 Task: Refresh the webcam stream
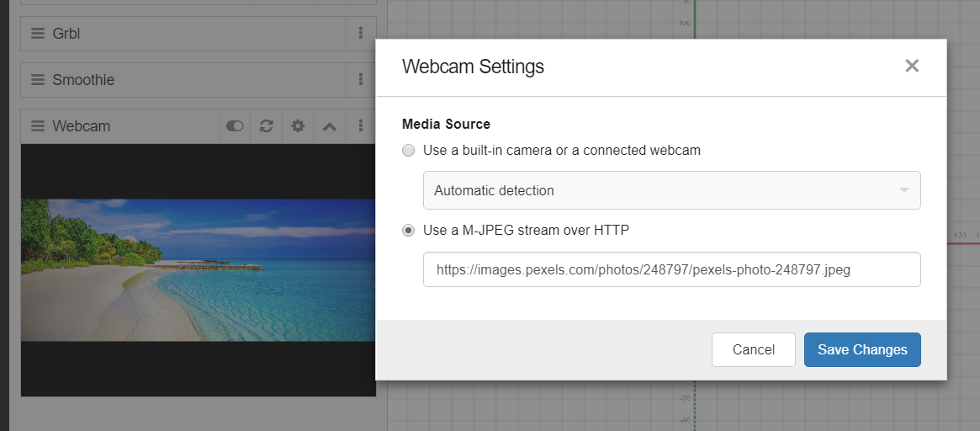coord(266,126)
